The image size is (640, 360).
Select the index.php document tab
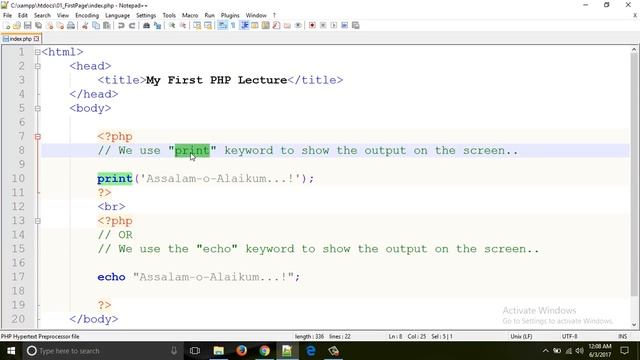pos(20,39)
